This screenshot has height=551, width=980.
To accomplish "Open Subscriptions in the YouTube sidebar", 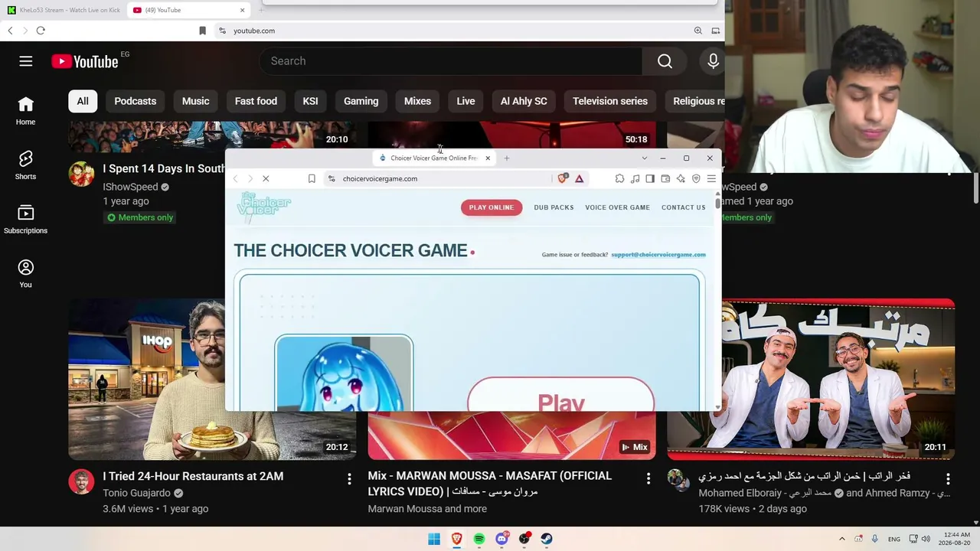I will 25,220.
